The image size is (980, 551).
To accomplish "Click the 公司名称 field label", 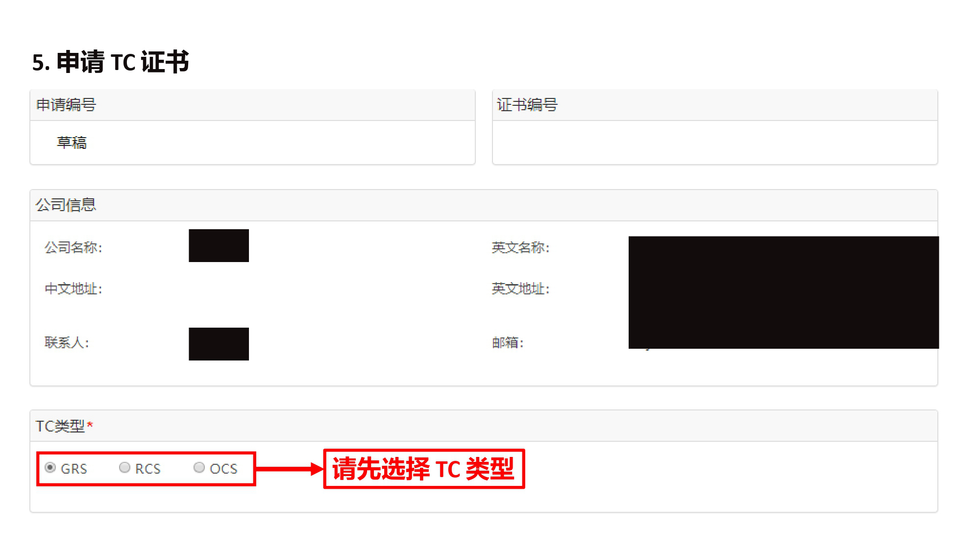I will [x=73, y=247].
